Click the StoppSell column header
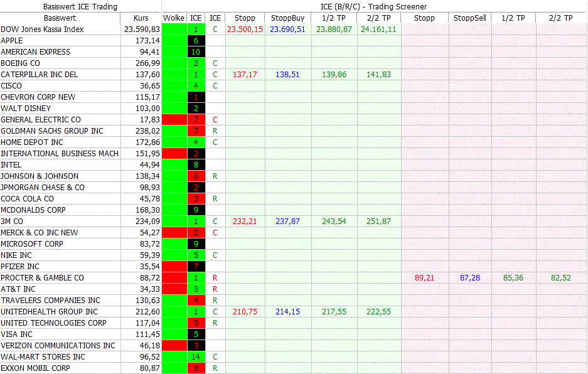The height and width of the screenshot is (374, 588). coord(470,18)
